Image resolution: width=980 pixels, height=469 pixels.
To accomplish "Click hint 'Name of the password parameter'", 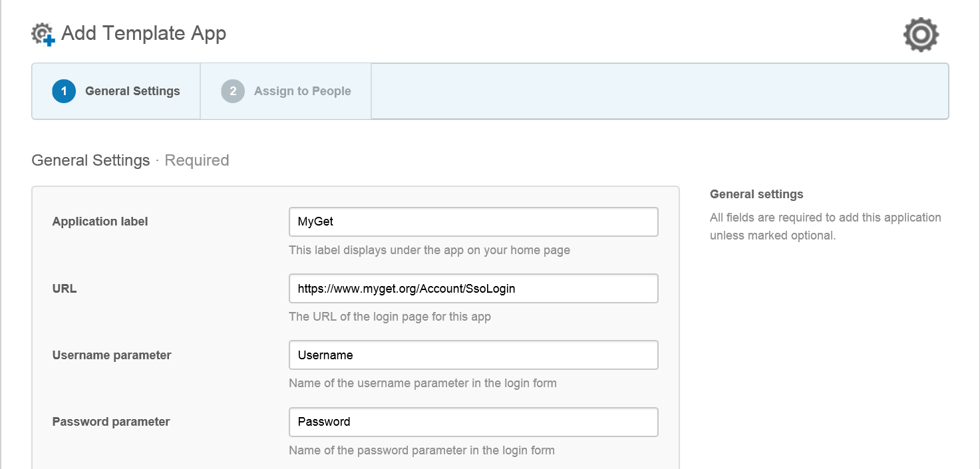I will [x=422, y=450].
